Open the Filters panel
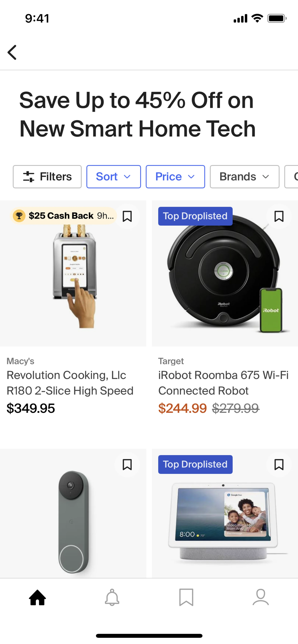This screenshot has height=644, width=298. click(x=47, y=176)
